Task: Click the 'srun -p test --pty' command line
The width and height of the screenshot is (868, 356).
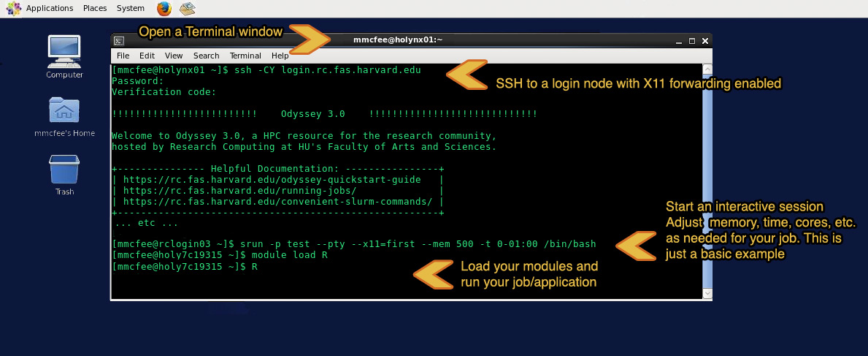Action: pos(354,244)
